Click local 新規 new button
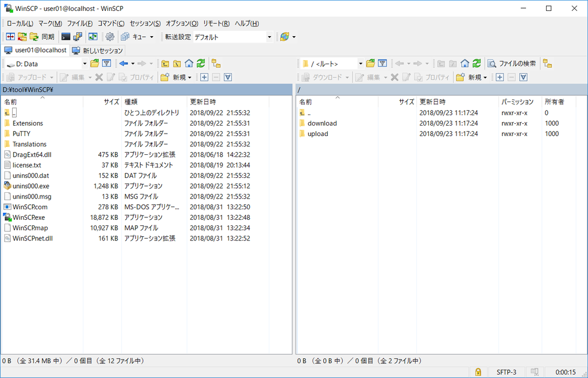 pos(176,77)
